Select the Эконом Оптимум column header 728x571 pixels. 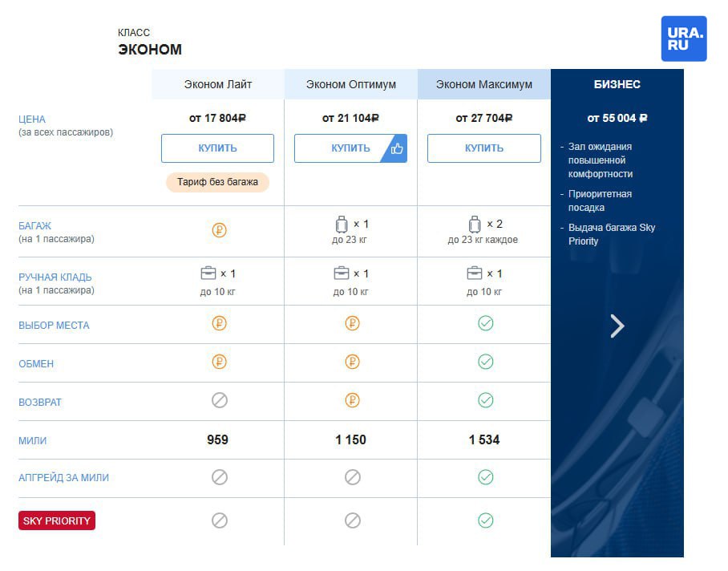click(x=351, y=84)
